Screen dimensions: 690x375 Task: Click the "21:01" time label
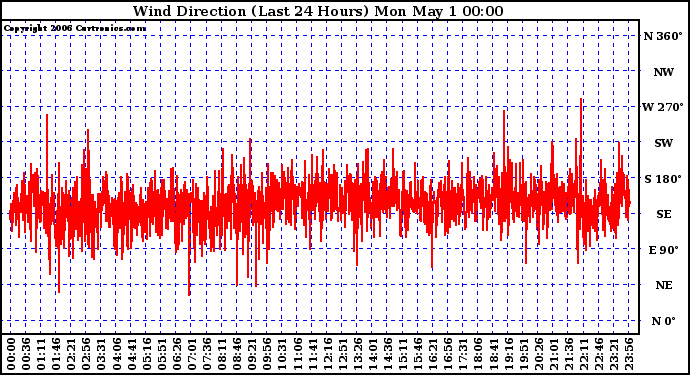click(x=553, y=354)
